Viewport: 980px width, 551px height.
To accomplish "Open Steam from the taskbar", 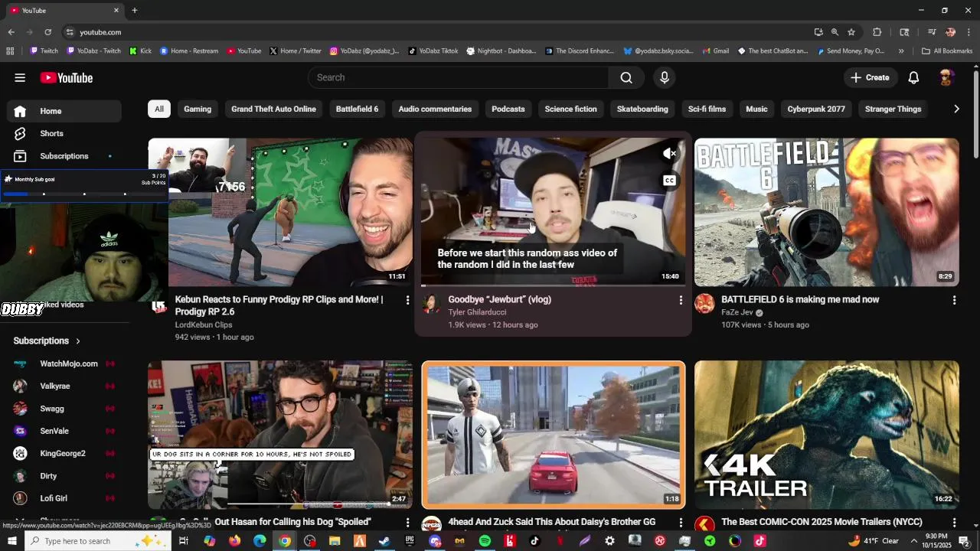I will click(384, 541).
